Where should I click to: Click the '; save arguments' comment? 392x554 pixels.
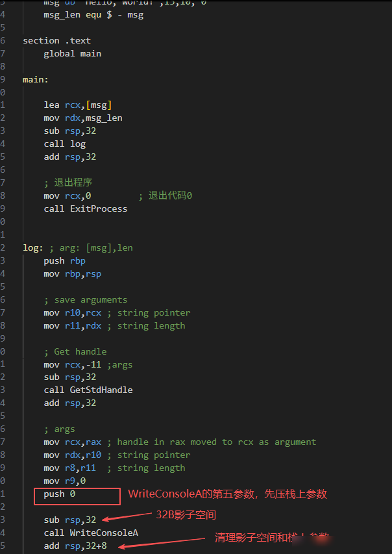point(86,300)
